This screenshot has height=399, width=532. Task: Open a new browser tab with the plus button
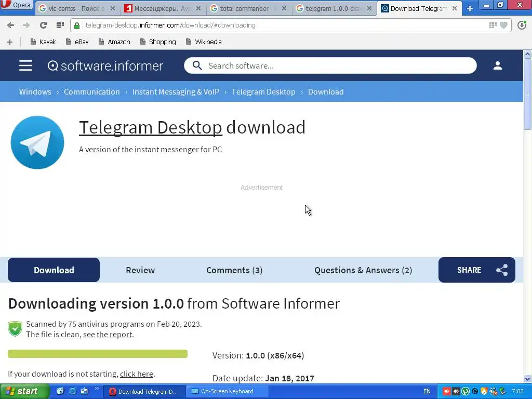(470, 8)
